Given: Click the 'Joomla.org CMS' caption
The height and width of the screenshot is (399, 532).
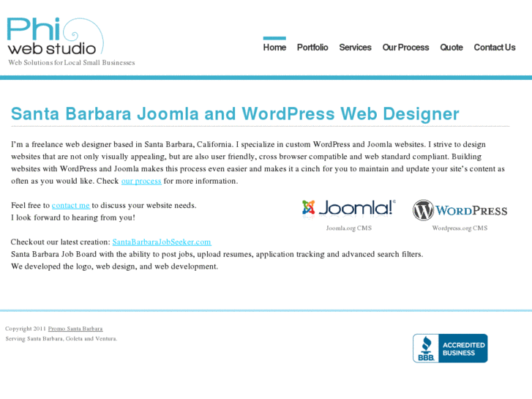Looking at the screenshot, I should pos(349,228).
